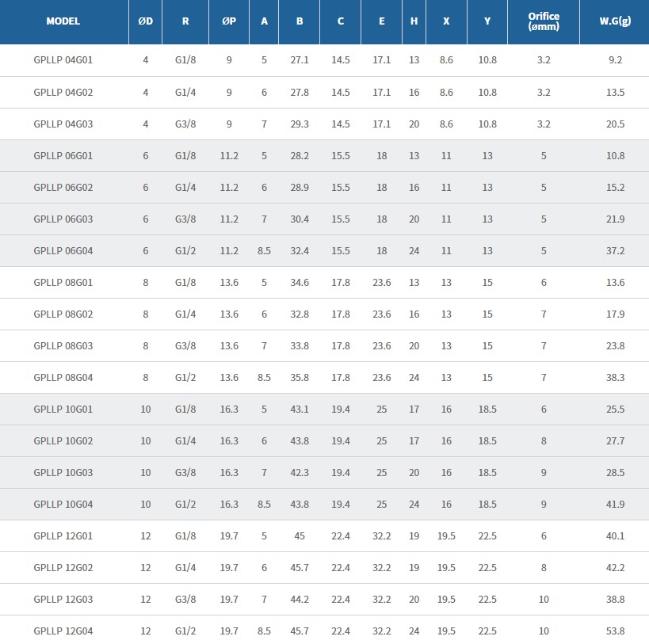This screenshot has height=644, width=649.
Task: Select the GPLLP 06G04 model cell
Action: coord(63,250)
